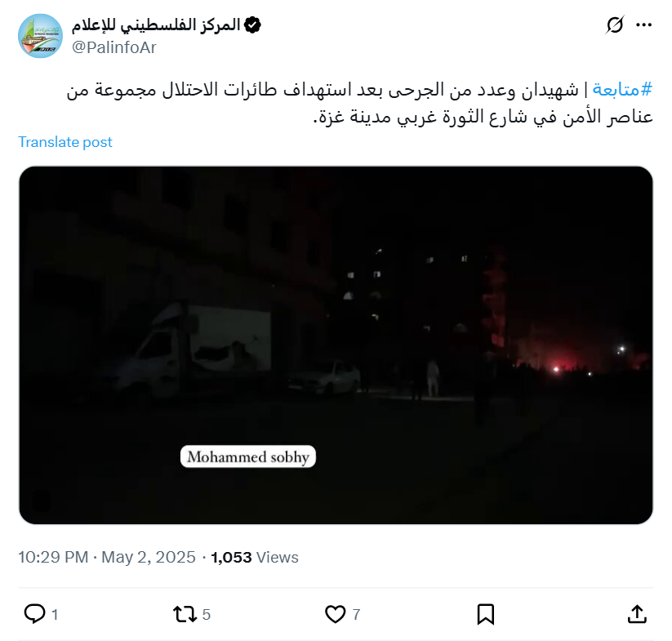This screenshot has height=641, width=672.
Task: Repost using the retweet arrows icon
Action: point(185,613)
